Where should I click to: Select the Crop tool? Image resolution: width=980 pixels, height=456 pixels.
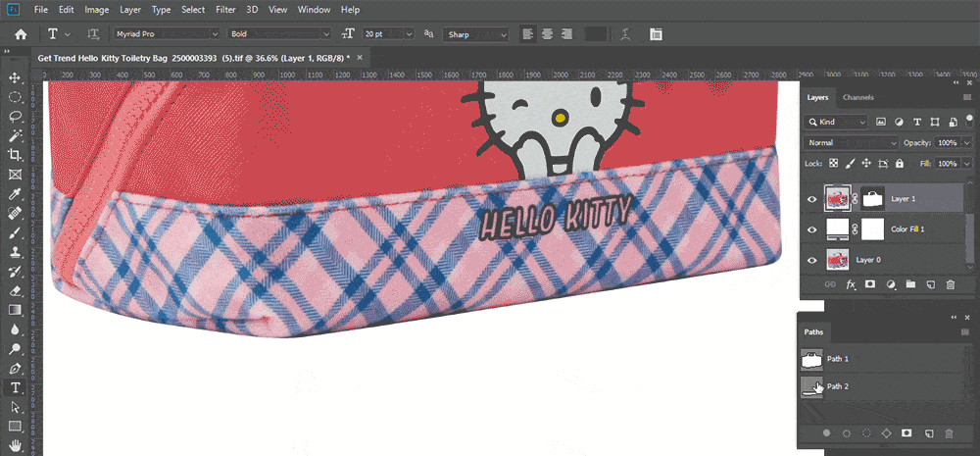(x=15, y=155)
